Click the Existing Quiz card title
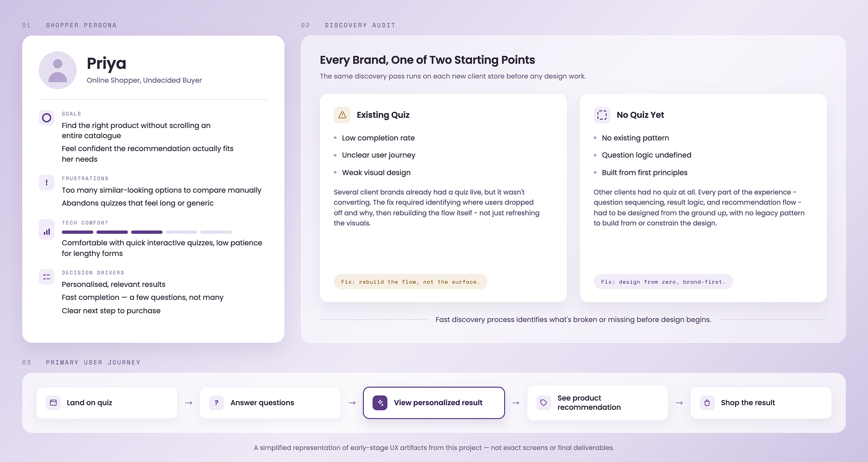This screenshot has width=868, height=462. (383, 115)
